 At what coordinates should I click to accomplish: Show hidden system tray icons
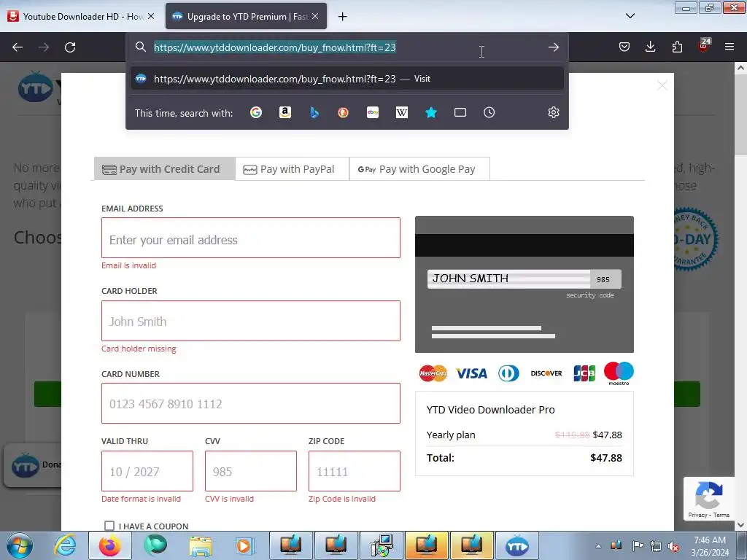click(x=598, y=546)
